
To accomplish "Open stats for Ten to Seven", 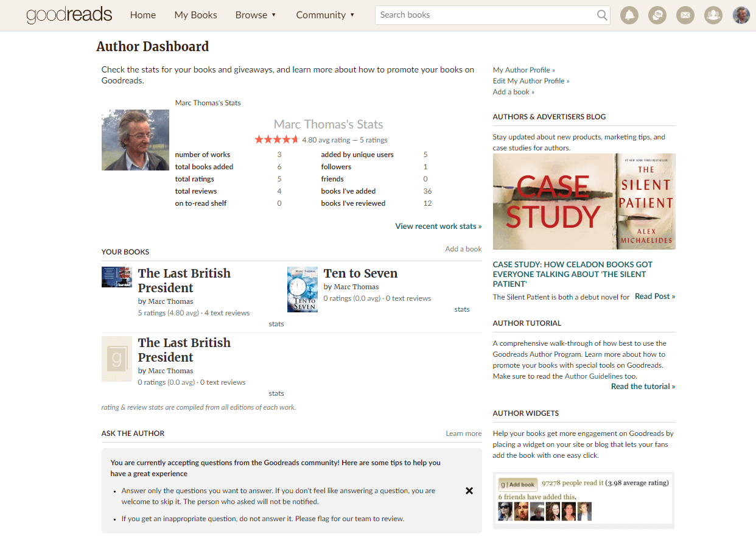I will pyautogui.click(x=462, y=309).
